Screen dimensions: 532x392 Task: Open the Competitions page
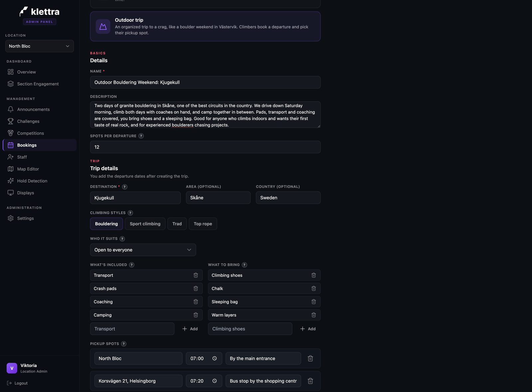point(40,133)
